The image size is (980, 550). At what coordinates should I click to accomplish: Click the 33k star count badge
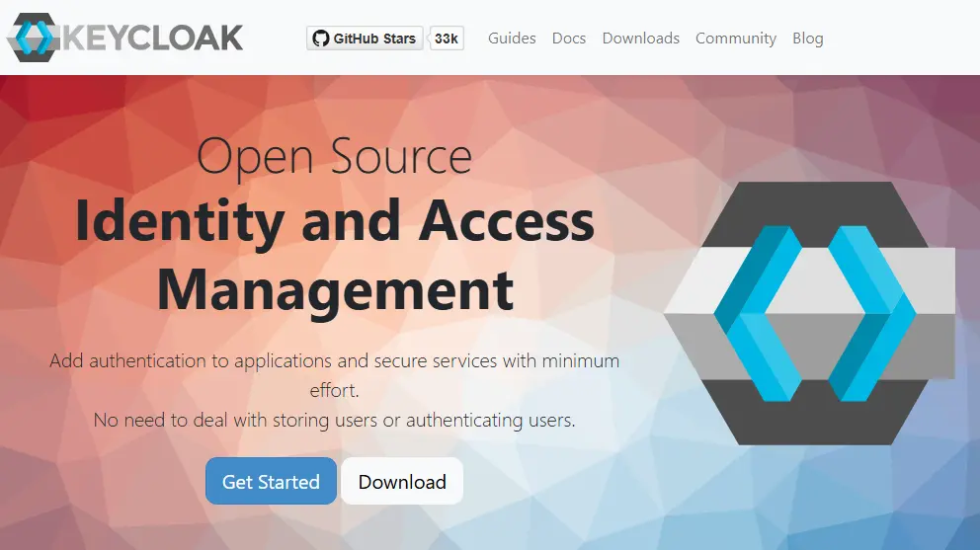pos(447,39)
